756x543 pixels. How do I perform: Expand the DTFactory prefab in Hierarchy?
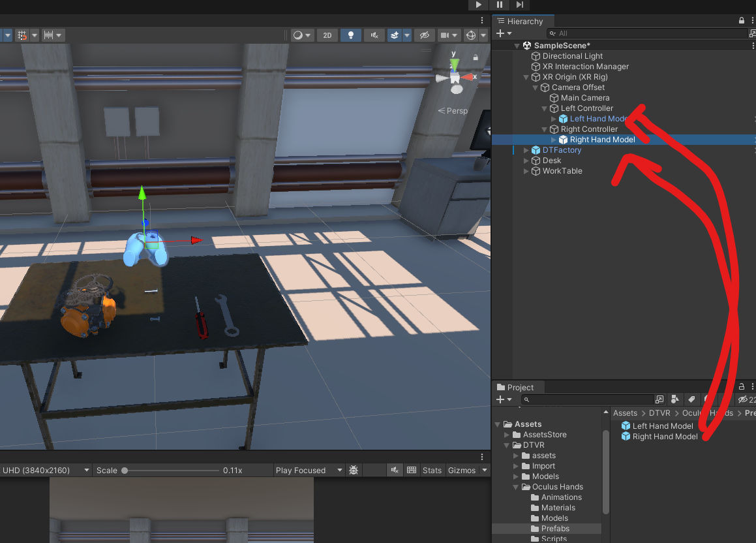526,151
